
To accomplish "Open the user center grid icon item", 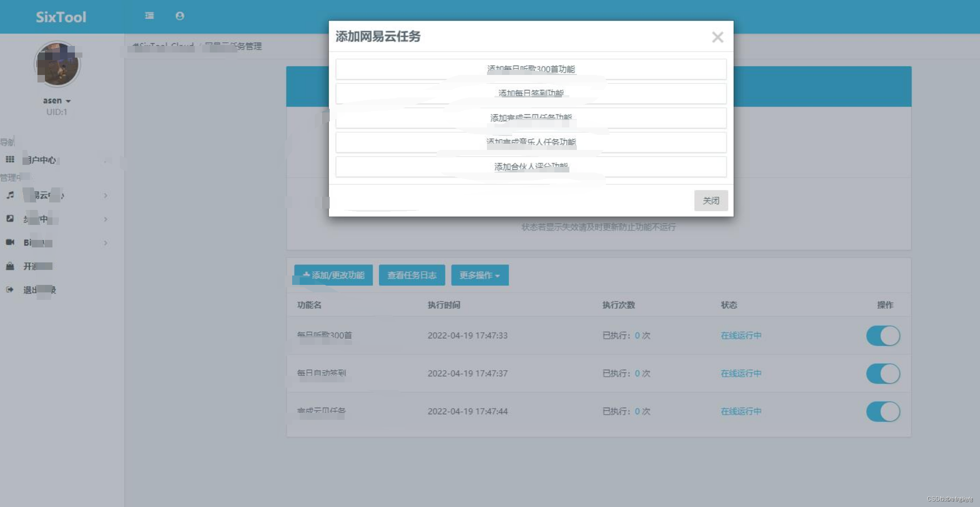I will click(x=10, y=160).
